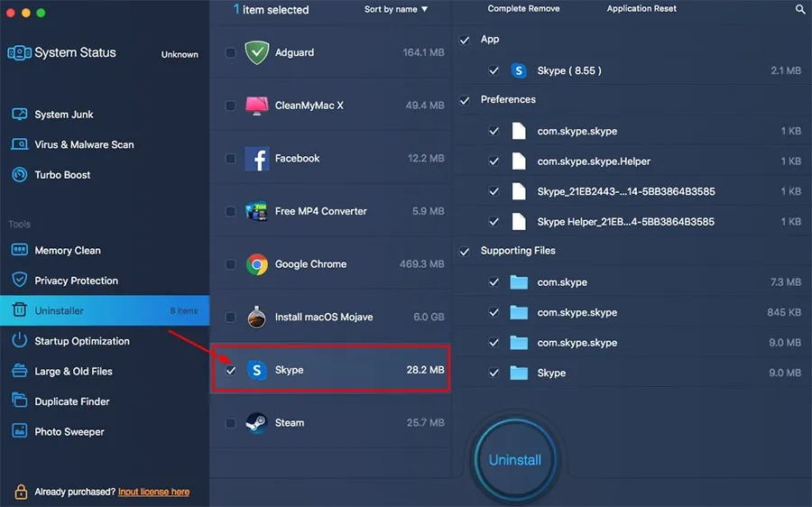Click the com.skype 7.3 MB folder icon
Screen dimensions: 812x507
[x=519, y=282]
